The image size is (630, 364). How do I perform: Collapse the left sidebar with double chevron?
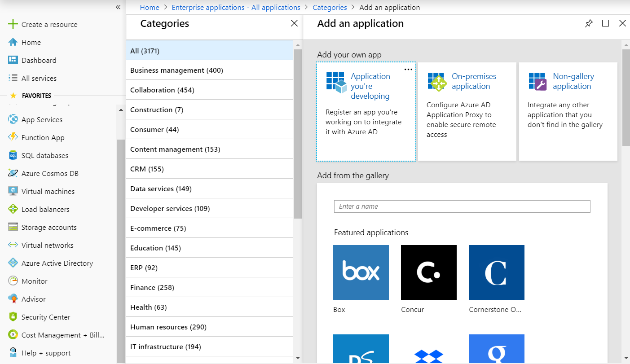point(118,7)
